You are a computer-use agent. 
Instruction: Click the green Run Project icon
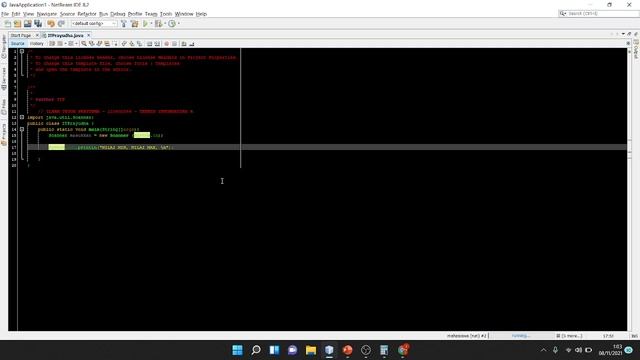point(145,24)
